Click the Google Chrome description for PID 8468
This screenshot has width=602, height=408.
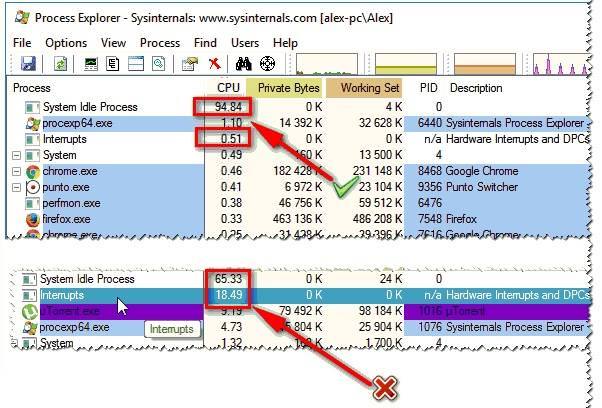pos(482,171)
